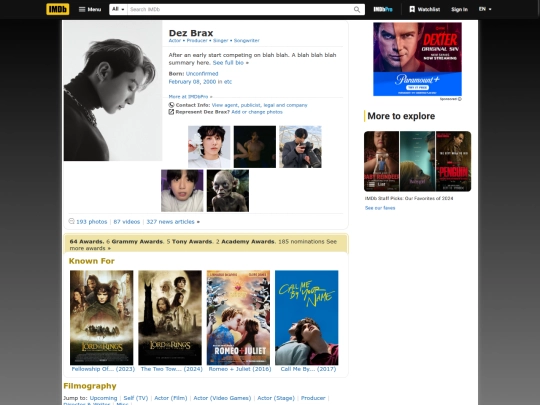The image size is (540, 405).
Task: Jump to Self (TV) filmography section
Action: [x=136, y=398]
